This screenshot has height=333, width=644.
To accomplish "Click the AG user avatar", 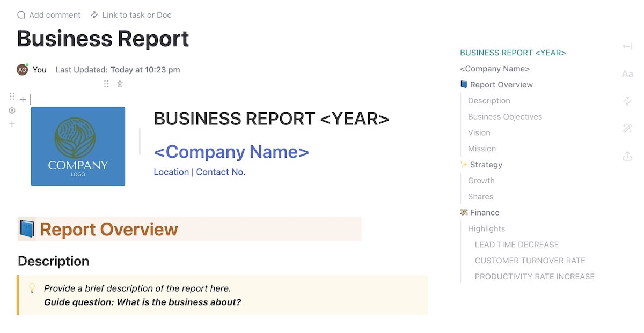I will pyautogui.click(x=22, y=70).
